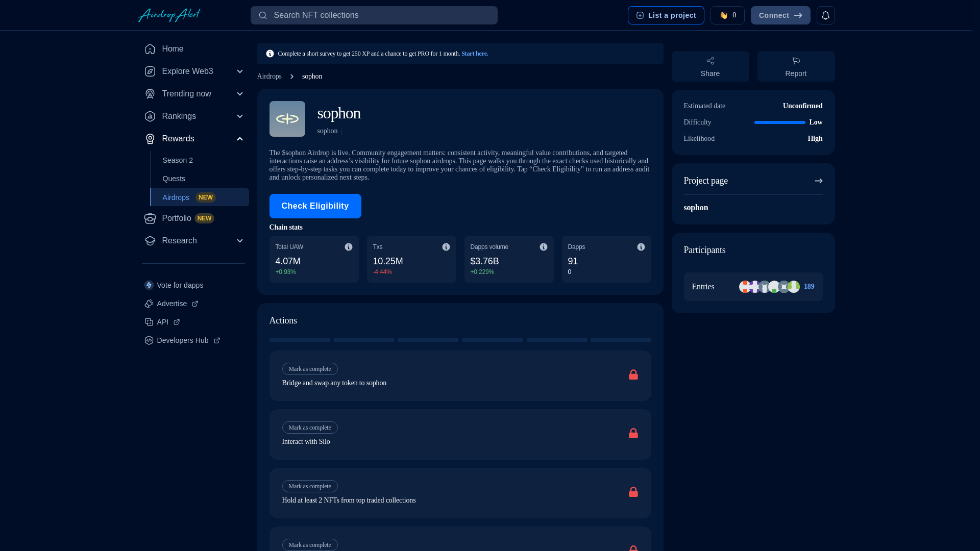
Task: Click the Research graduation cap icon
Action: click(150, 241)
